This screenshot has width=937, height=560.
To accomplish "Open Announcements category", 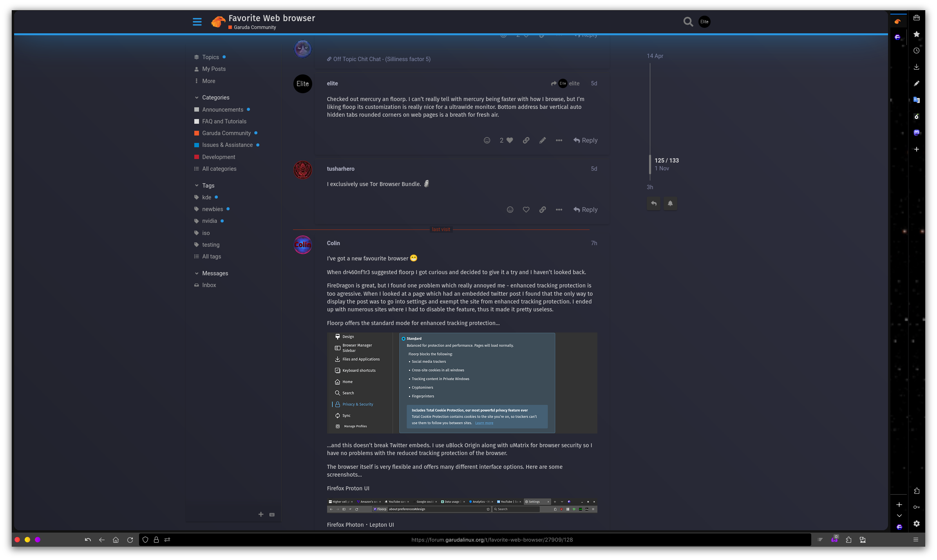I will 222,110.
